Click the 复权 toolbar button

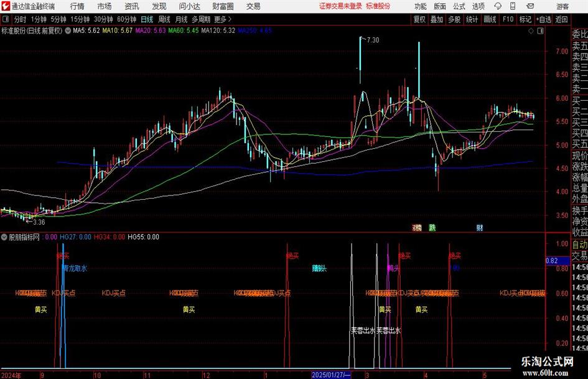(x=419, y=19)
